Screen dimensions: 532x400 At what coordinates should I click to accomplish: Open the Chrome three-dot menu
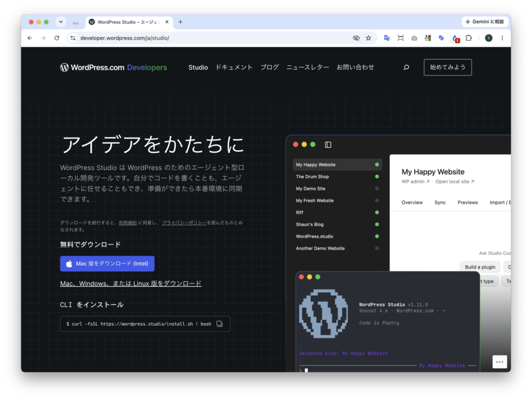click(x=502, y=38)
